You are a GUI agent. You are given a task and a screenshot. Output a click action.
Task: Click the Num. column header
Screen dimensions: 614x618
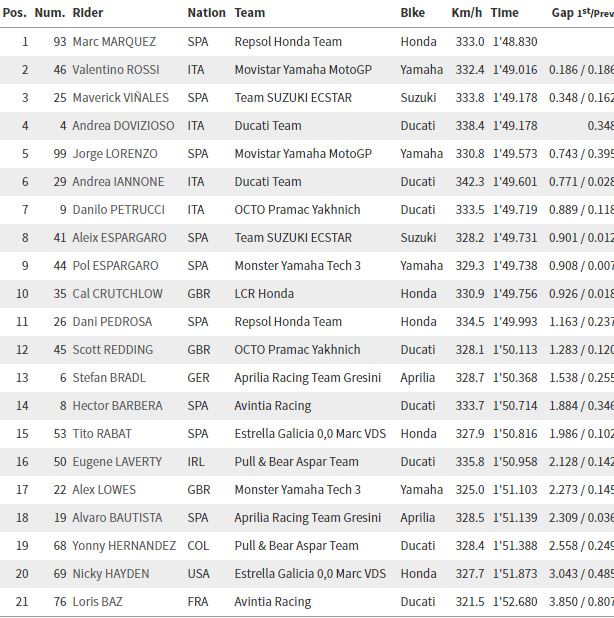50,13
